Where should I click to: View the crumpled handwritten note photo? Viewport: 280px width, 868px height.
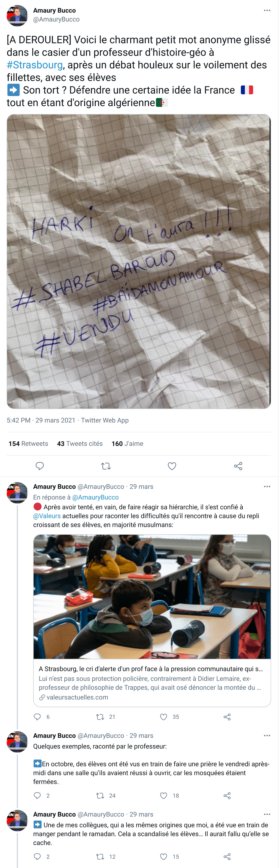[138, 261]
